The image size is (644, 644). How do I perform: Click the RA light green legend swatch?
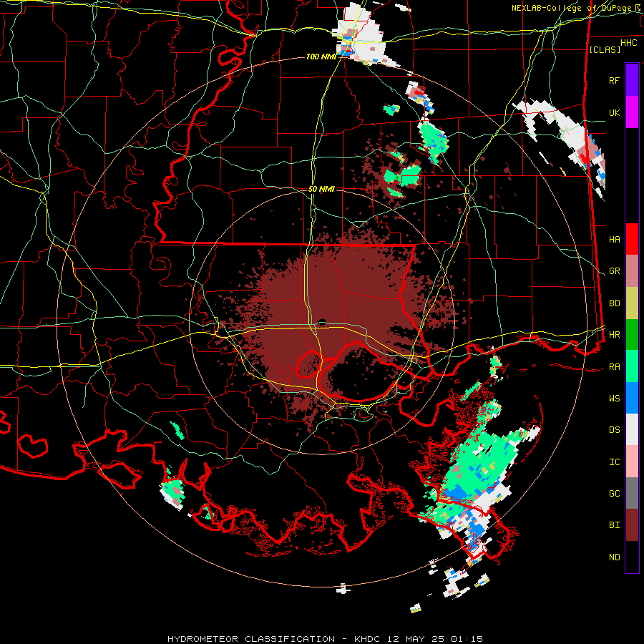coord(632,366)
